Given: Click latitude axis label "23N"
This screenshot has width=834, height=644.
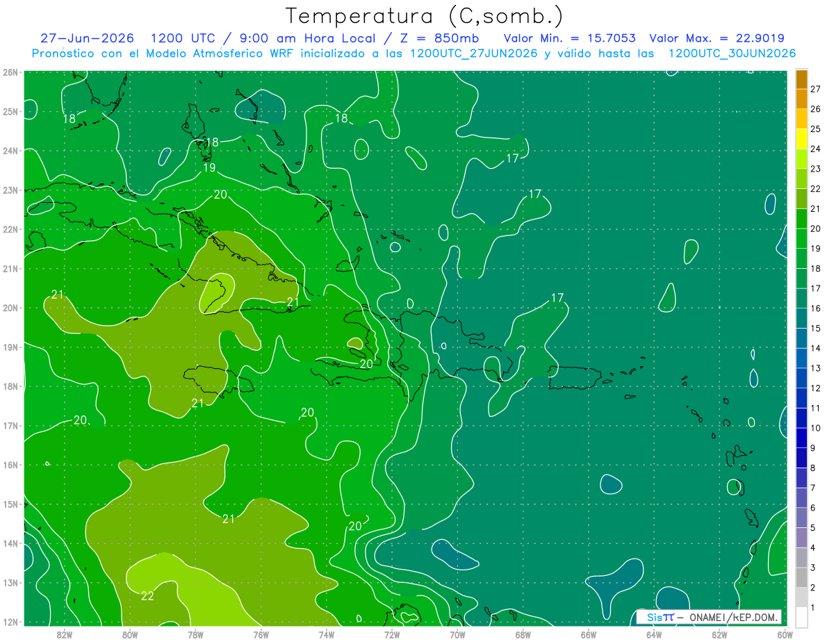Looking at the screenshot, I should pyautogui.click(x=10, y=190).
